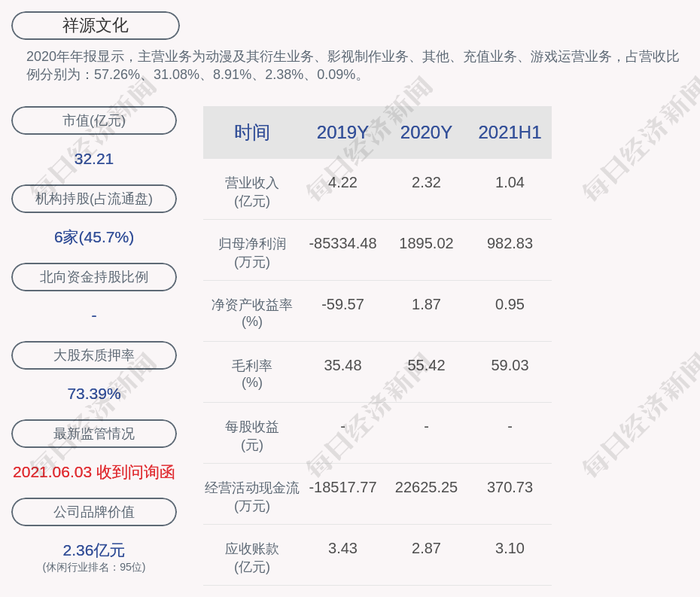The width and height of the screenshot is (700, 597).
Task: Select the cash flow value 22625.25
Action: (426, 487)
